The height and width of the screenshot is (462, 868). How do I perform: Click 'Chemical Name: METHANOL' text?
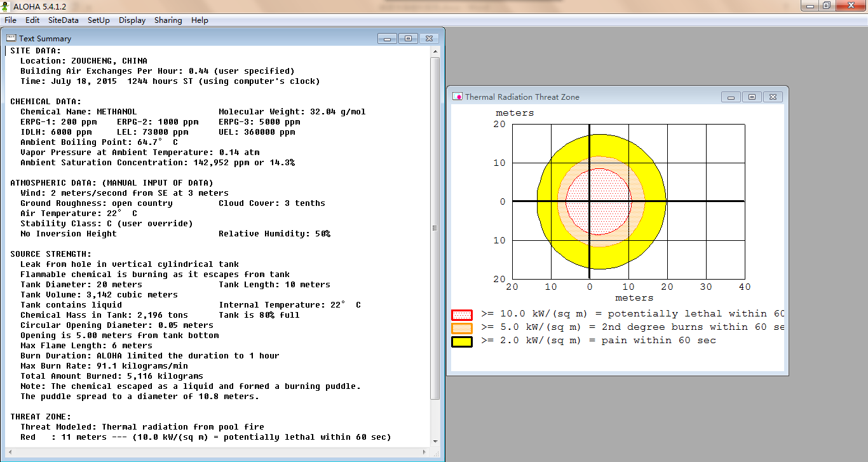point(79,112)
